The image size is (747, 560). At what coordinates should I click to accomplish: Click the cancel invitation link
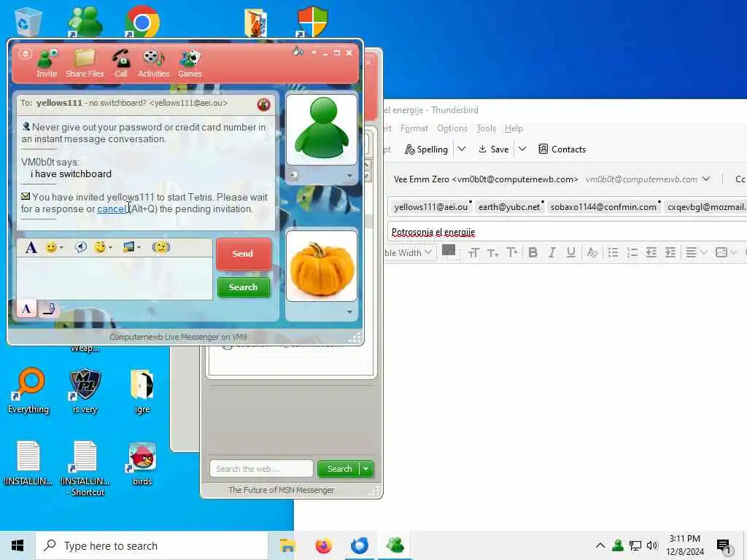pyautogui.click(x=112, y=209)
